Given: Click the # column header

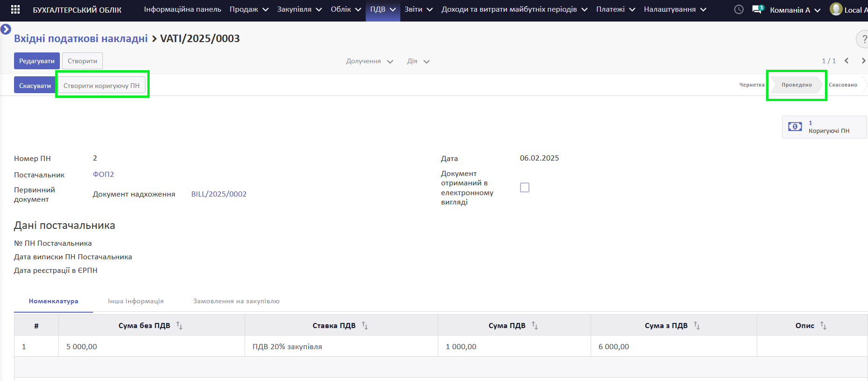Looking at the screenshot, I should tap(36, 325).
